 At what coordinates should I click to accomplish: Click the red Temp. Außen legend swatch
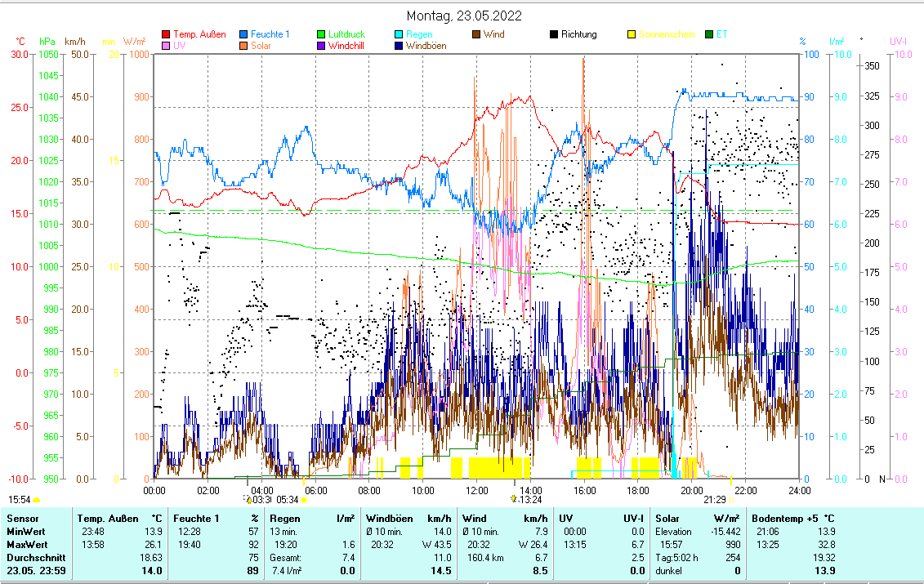tap(167, 35)
